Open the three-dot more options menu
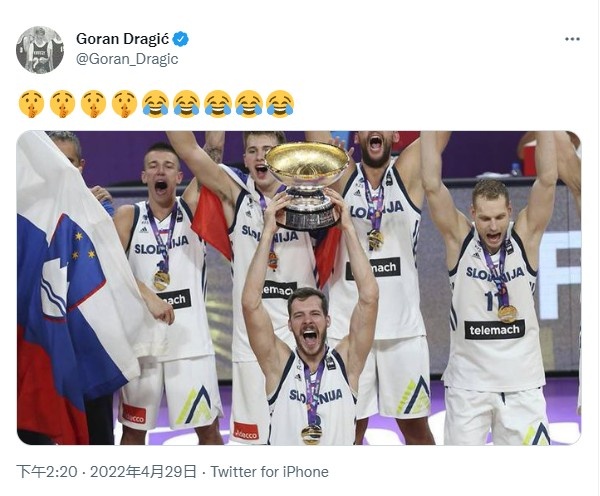This screenshot has height=496, width=600. 572,39
